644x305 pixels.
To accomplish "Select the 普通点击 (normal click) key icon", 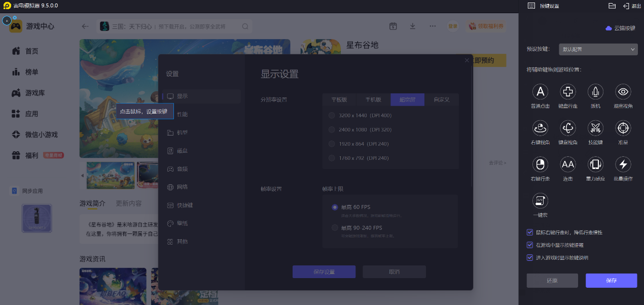I will [540, 92].
